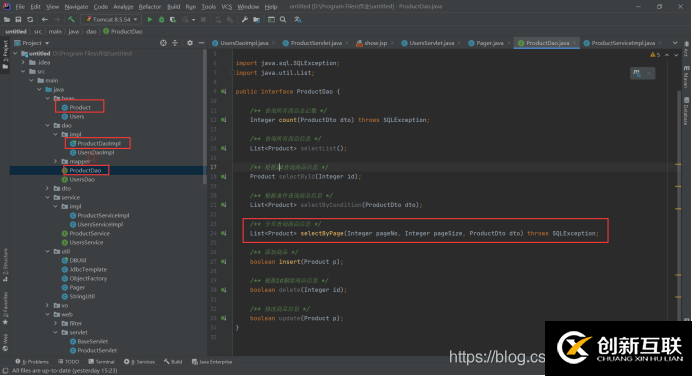Screen dimensions: 692x376
Task: Toggle the Maven tool window stripe
Action: tap(686, 77)
